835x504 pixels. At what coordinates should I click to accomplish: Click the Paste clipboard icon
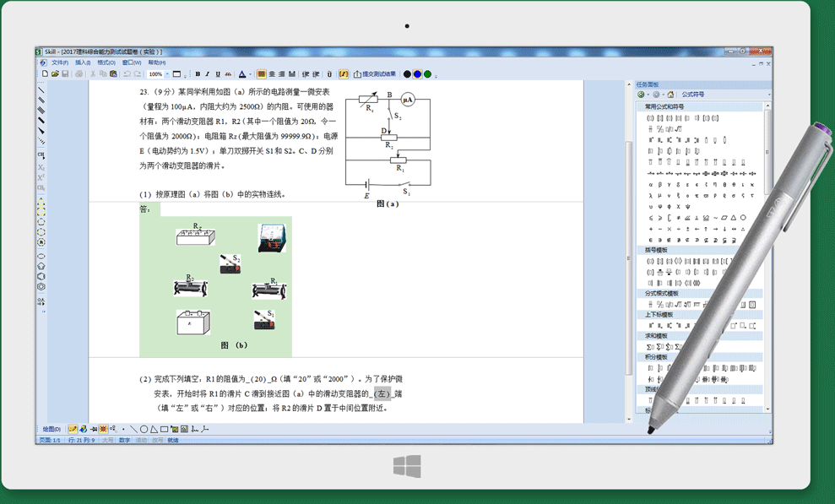click(113, 74)
